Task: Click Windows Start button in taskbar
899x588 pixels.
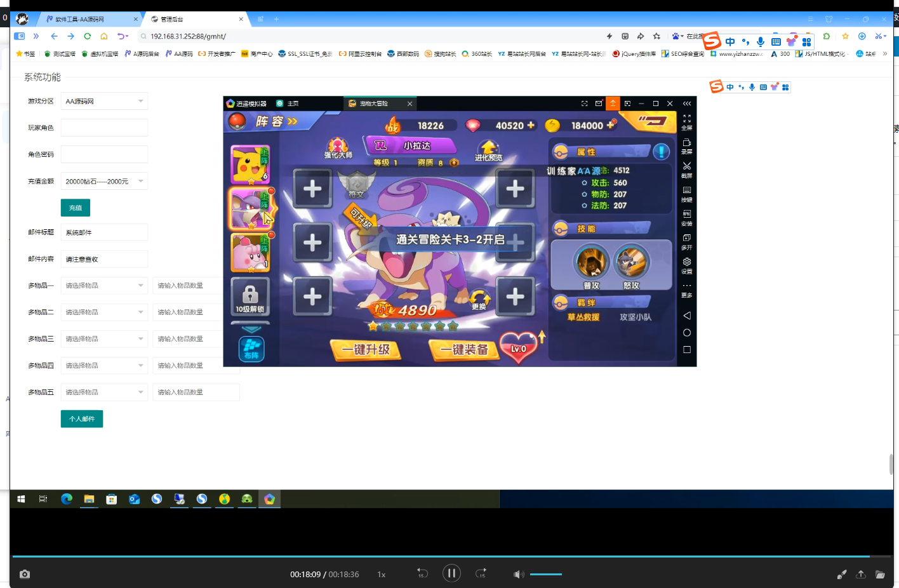Action: point(21,499)
